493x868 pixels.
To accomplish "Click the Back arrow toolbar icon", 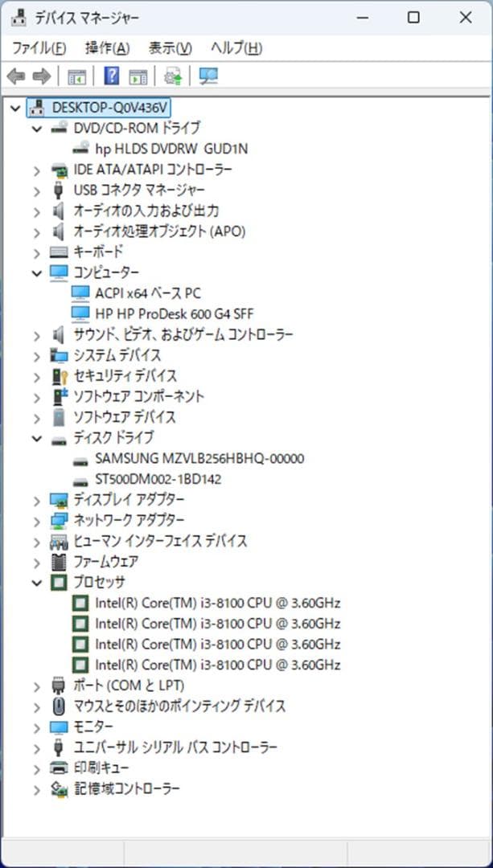I will 16,76.
